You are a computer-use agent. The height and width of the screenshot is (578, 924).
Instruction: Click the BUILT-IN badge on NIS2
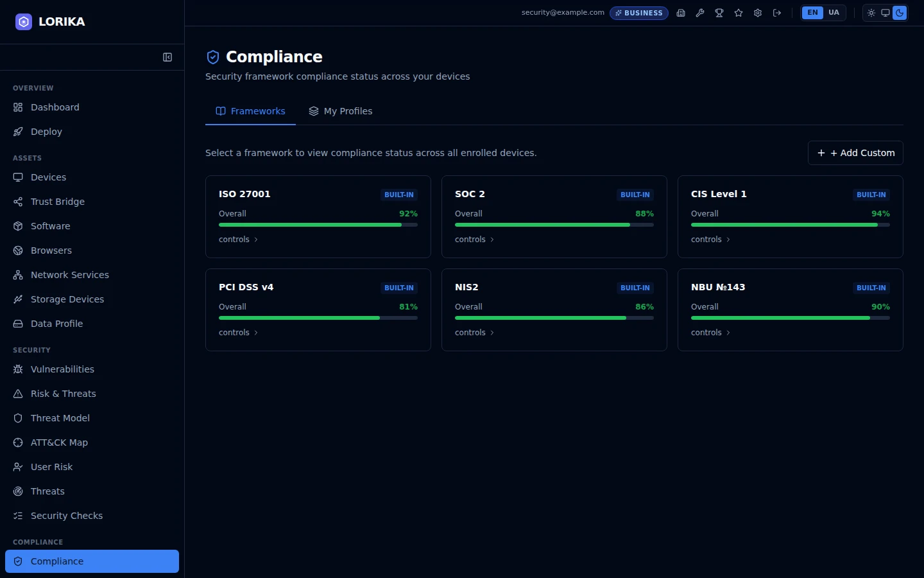(635, 288)
